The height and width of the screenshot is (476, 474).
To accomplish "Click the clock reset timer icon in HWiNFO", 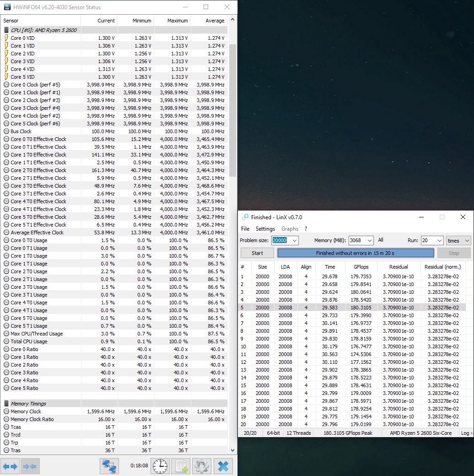I will pos(160,466).
